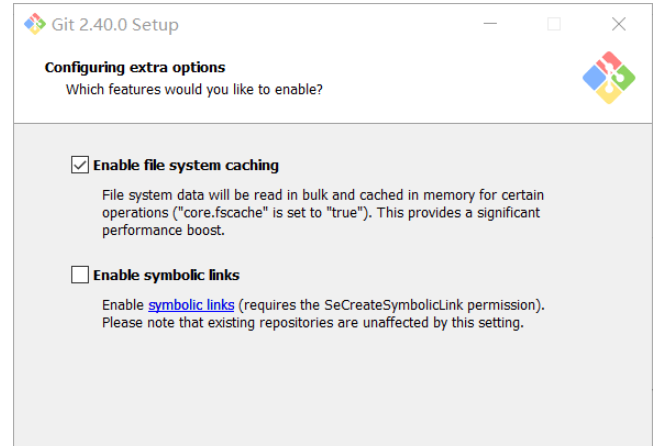
Task: Click the "Which features would you like to enable?" subtitle
Action: click(x=194, y=89)
